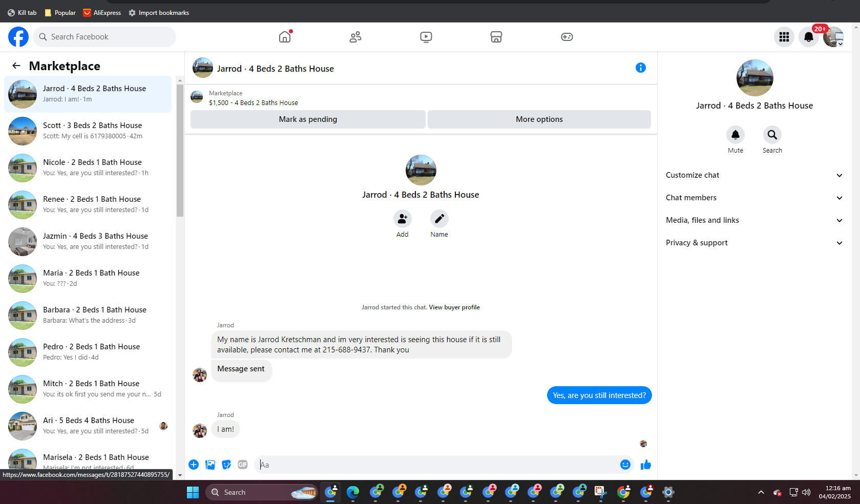Open Microsoft Edge from the taskbar
Image resolution: width=860 pixels, height=504 pixels.
(x=353, y=492)
